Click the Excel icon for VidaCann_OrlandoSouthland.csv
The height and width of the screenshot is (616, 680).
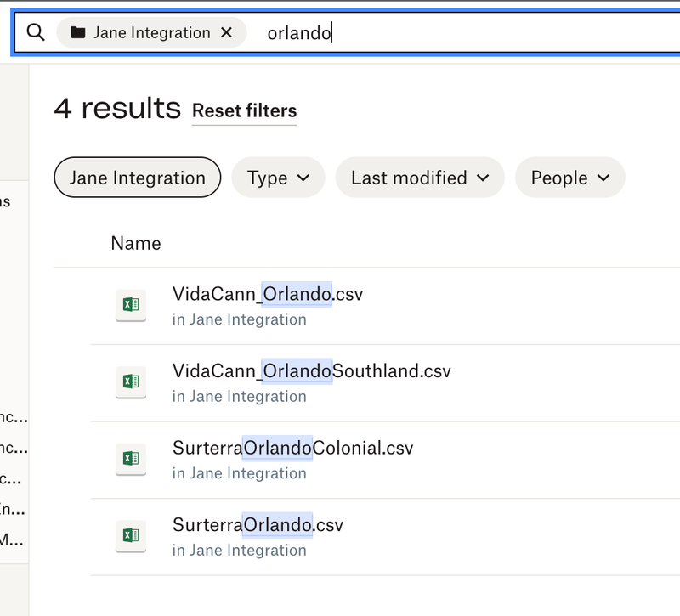point(131,381)
